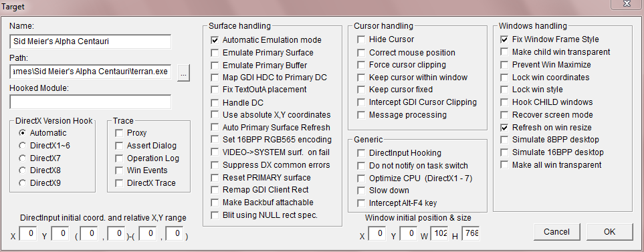
Task: Select Automatic DirectX version hook
Action: click(x=23, y=133)
